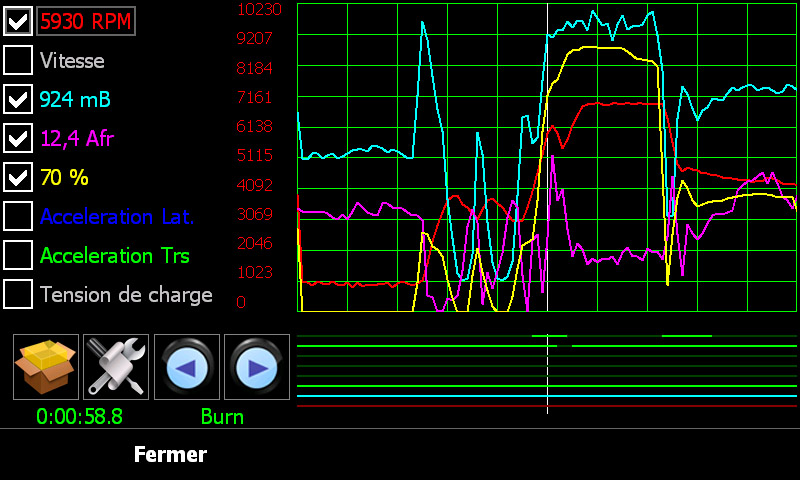Enable the Tension de charge checkbox
This screenshot has width=800, height=480.
click(18, 294)
